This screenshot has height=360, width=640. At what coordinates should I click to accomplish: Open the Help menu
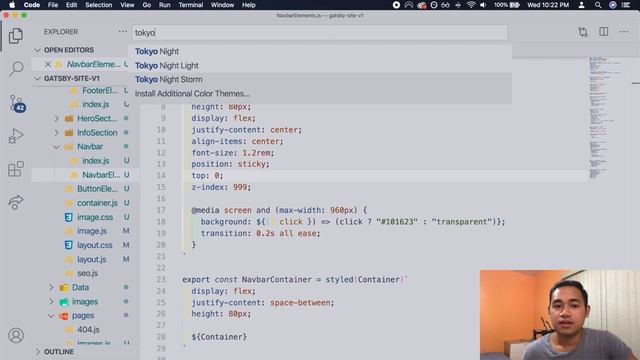tap(249, 5)
